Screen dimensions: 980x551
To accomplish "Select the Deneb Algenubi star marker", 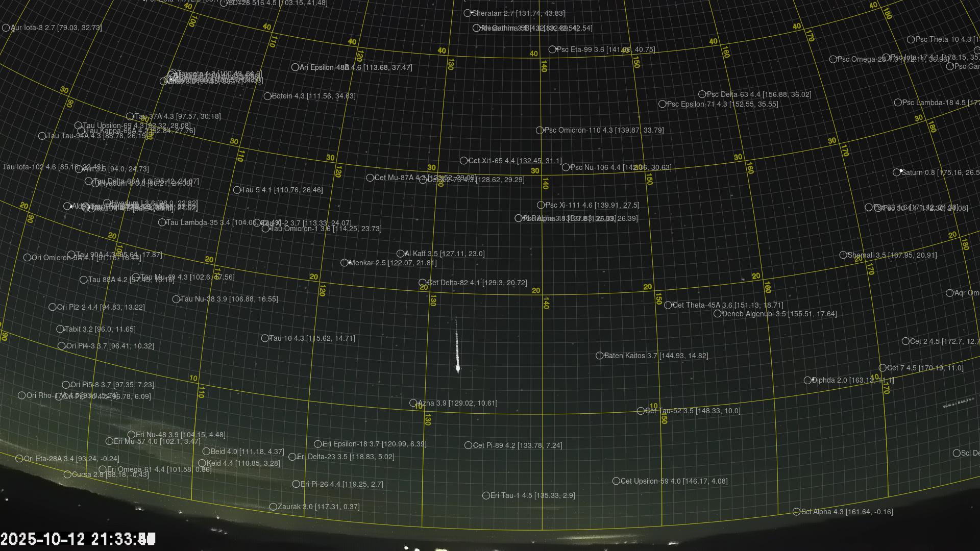I will [x=717, y=314].
